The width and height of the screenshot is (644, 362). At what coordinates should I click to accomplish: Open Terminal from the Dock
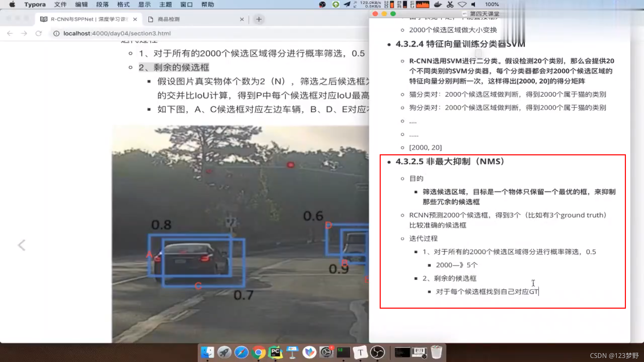point(343,352)
